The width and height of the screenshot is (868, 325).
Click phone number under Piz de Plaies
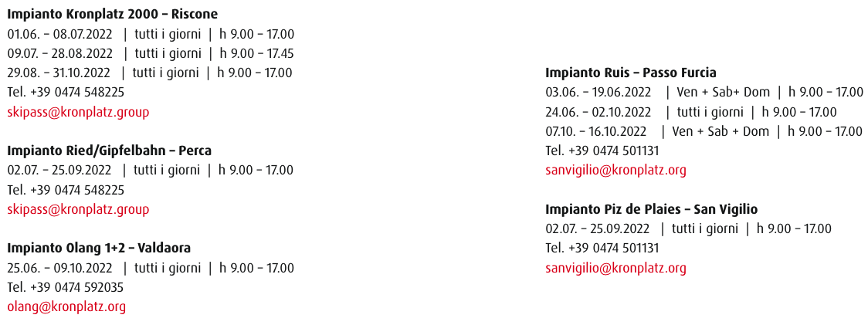pyautogui.click(x=602, y=248)
